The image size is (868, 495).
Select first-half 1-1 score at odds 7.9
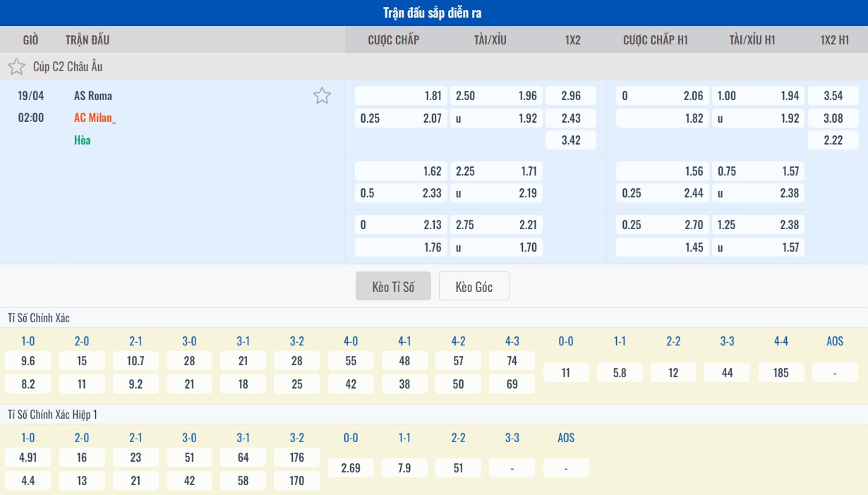tap(404, 468)
